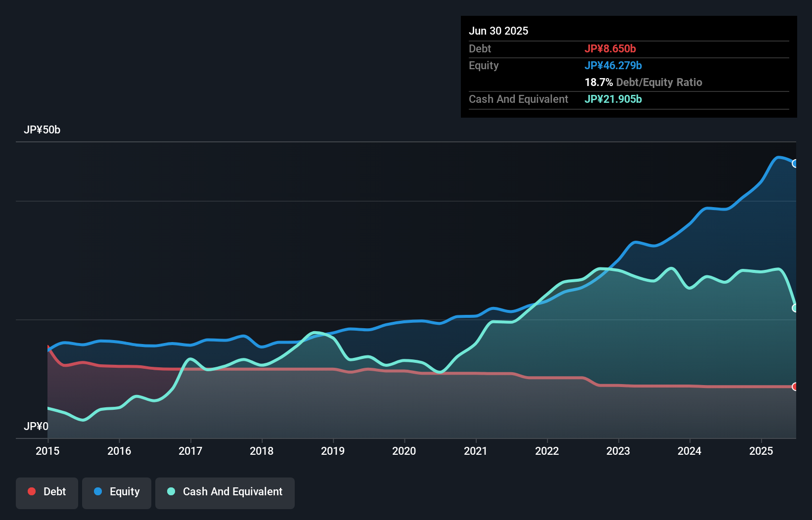Click the red dot in the Debt legend

[x=31, y=491]
